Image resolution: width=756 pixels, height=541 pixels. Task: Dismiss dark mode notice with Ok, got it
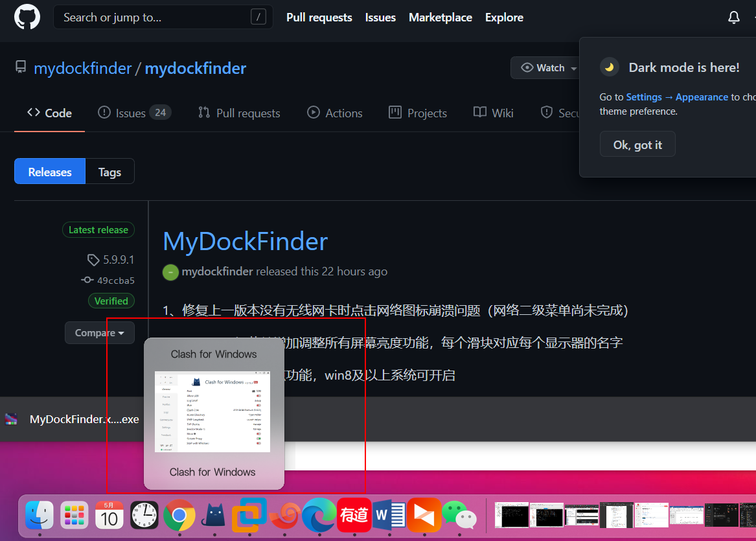637,144
